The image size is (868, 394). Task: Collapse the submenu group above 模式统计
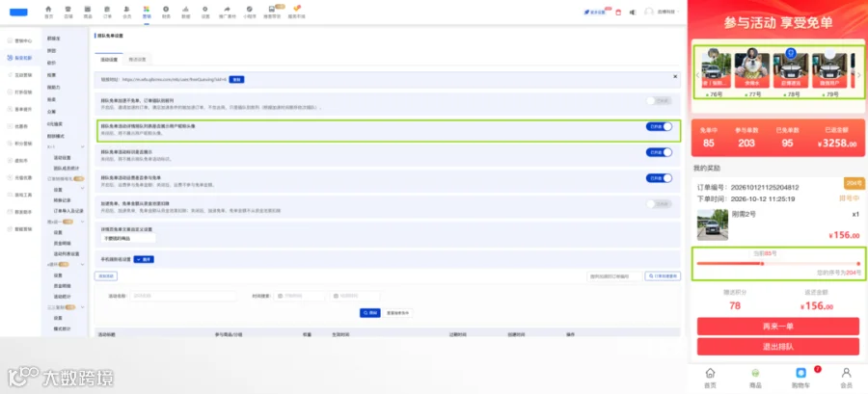83,307
